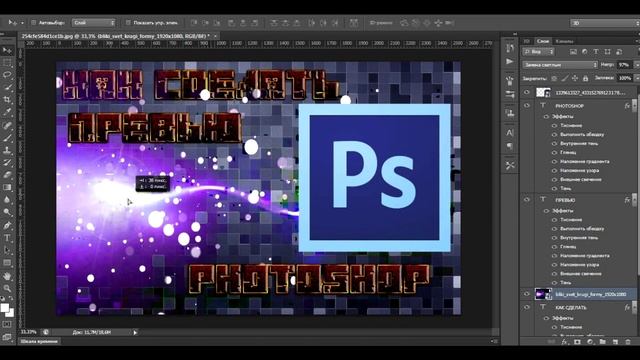Viewport: 640px width, 360px height.
Task: Click the selected background layer thumbnail
Action: click(543, 294)
